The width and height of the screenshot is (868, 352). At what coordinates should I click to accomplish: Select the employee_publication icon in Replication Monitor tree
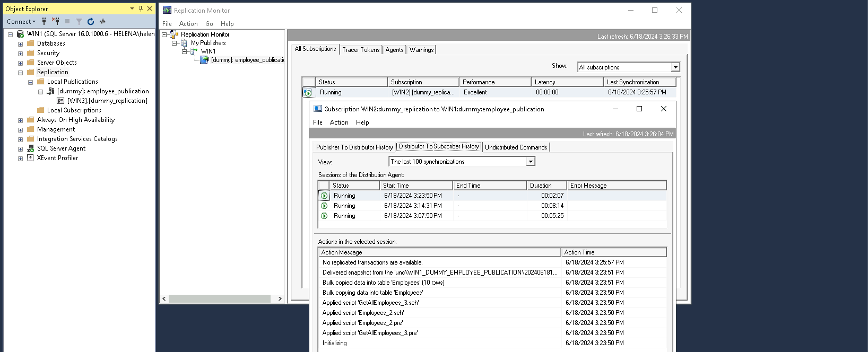coord(204,60)
